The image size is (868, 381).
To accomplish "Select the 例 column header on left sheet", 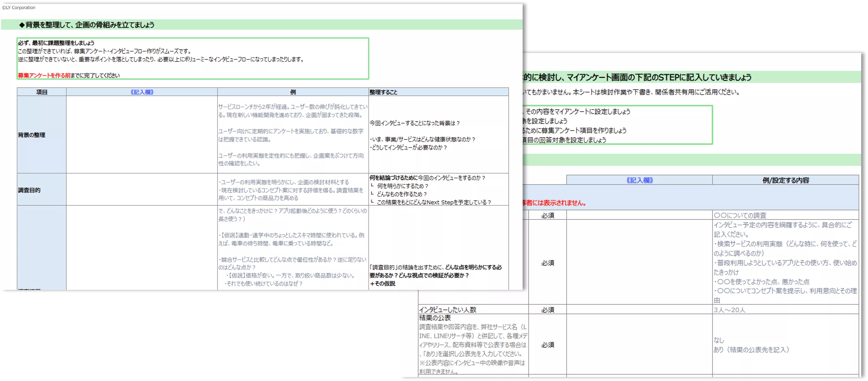I will (x=293, y=92).
